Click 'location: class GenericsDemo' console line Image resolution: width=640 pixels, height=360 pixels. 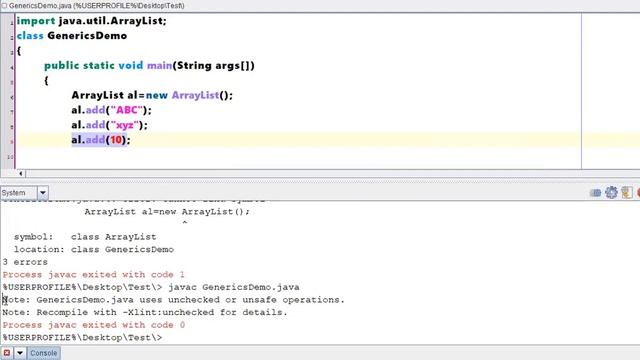pyautogui.click(x=94, y=249)
